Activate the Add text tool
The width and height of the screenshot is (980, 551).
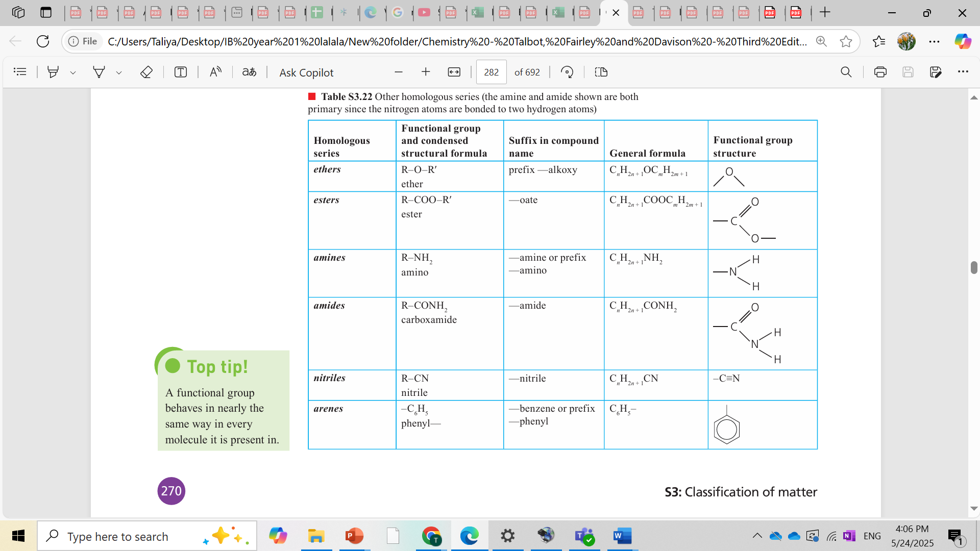coord(181,72)
